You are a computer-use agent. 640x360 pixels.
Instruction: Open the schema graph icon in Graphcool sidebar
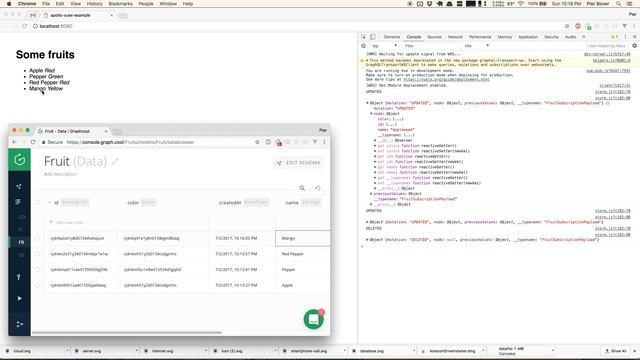19,187
